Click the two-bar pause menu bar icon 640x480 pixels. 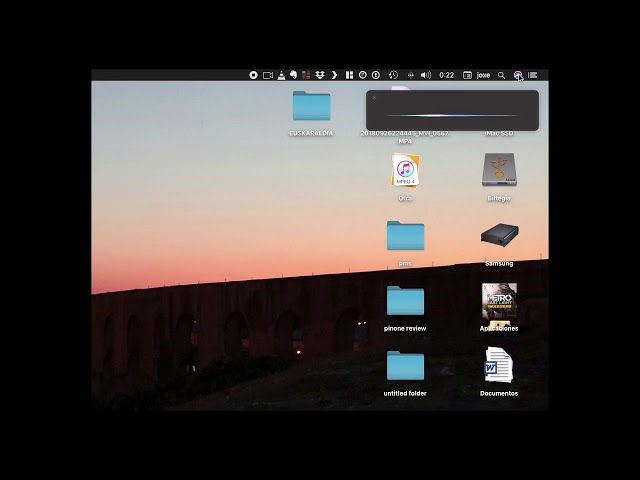pos(349,75)
